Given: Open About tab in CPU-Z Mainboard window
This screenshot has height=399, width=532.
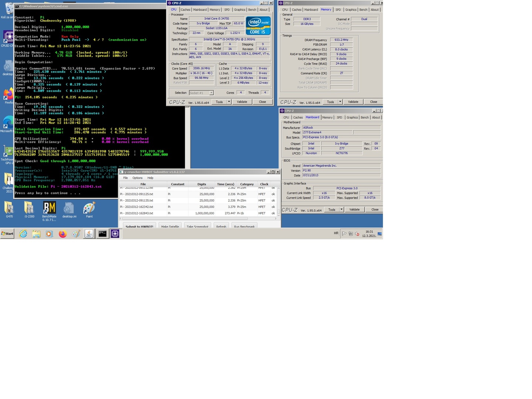Looking at the screenshot, I should click(376, 117).
